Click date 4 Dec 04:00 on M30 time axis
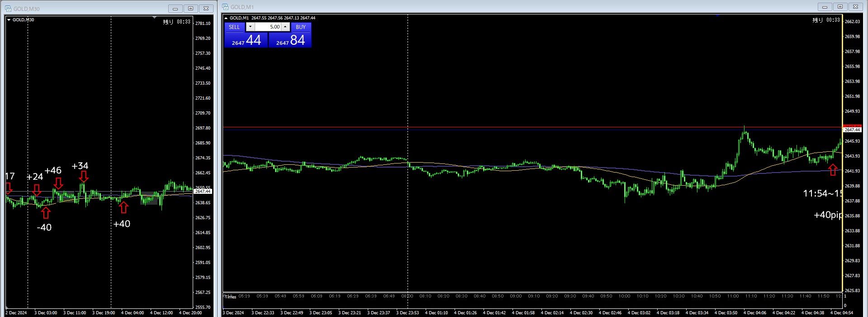The height and width of the screenshot is (317, 868). 133,313
